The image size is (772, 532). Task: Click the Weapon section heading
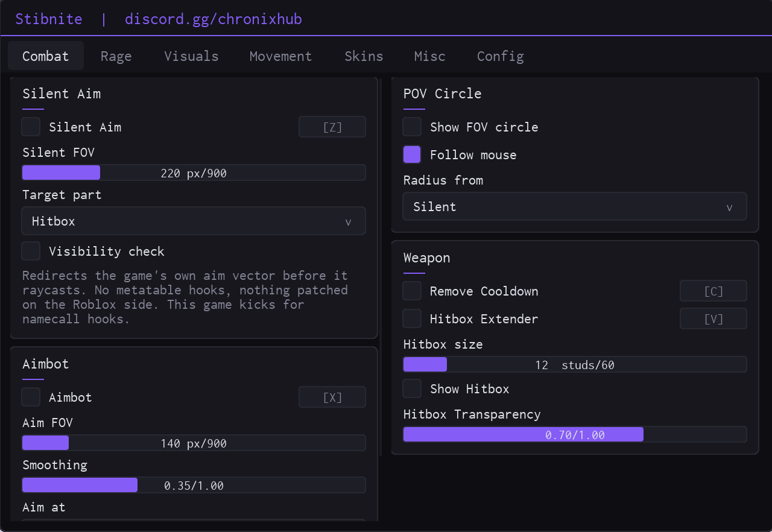[427, 258]
